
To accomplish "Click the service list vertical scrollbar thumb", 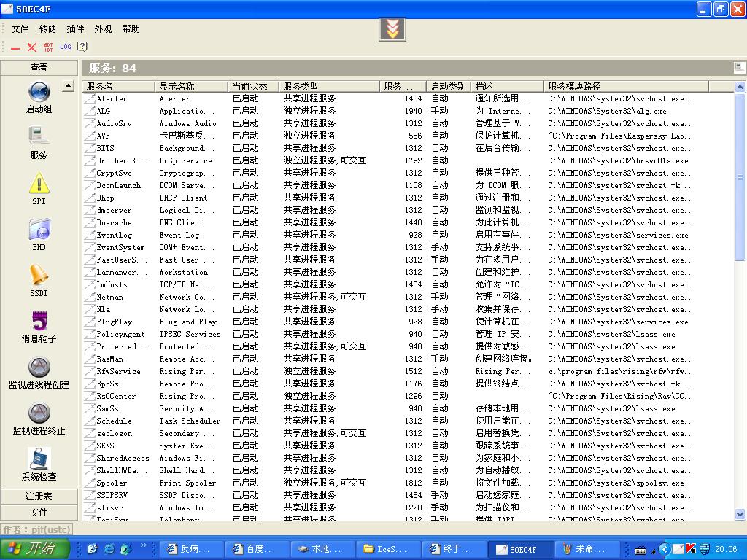I will (740, 176).
